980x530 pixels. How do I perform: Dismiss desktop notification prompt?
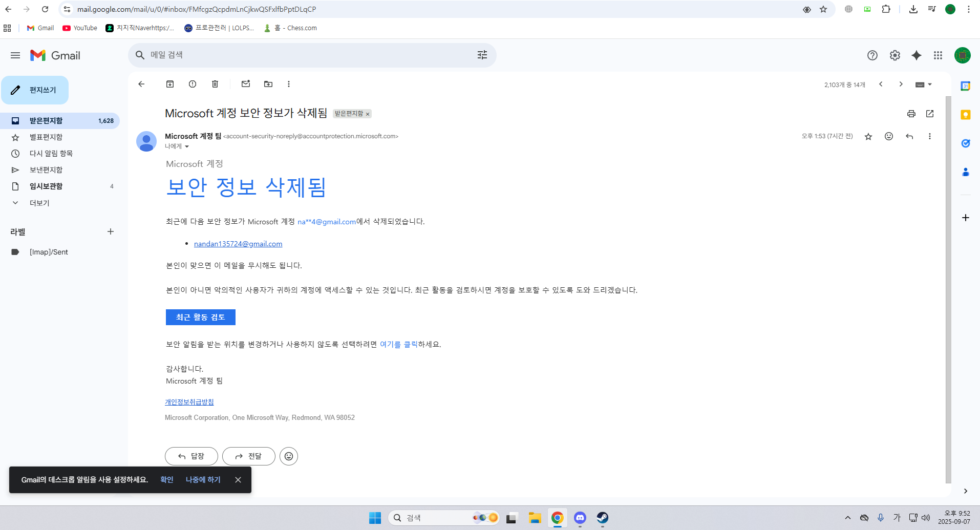tap(238, 480)
